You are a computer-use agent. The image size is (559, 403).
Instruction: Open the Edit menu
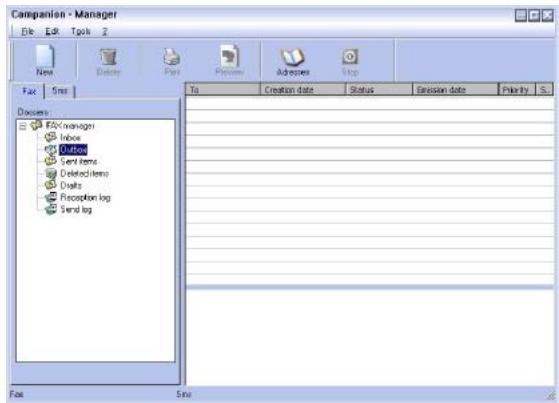pyautogui.click(x=52, y=31)
